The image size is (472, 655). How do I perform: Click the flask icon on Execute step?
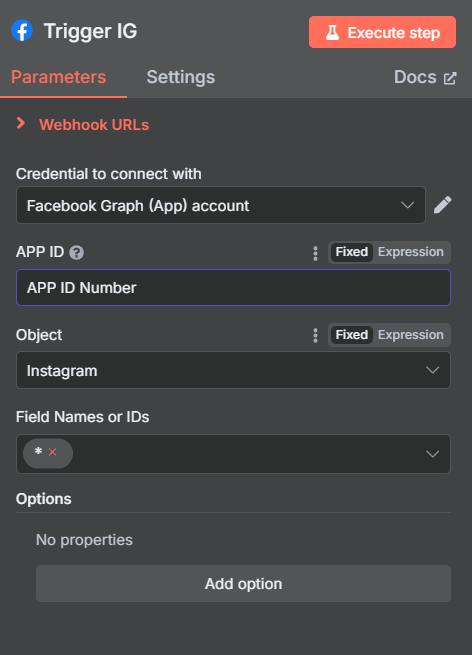[x=332, y=32]
